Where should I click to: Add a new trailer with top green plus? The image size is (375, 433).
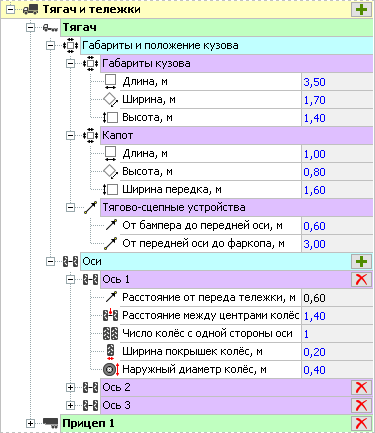pos(362,9)
